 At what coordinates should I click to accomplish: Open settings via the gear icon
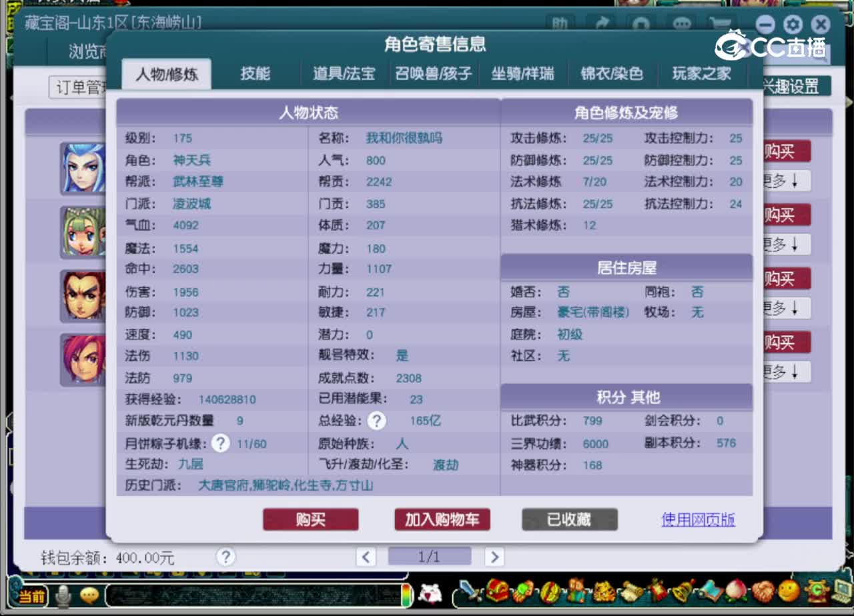pos(792,24)
